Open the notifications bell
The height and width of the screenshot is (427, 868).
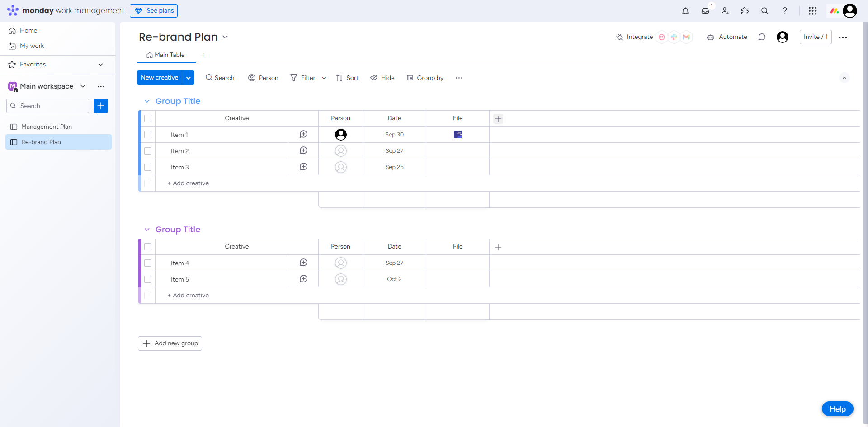685,11
